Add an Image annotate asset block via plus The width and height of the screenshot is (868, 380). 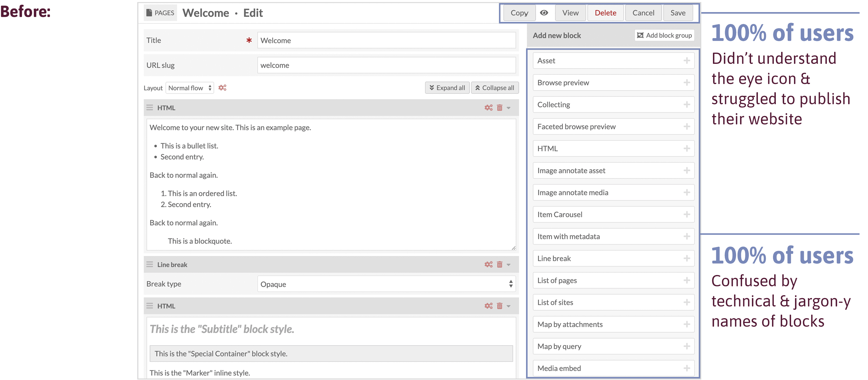click(x=686, y=171)
